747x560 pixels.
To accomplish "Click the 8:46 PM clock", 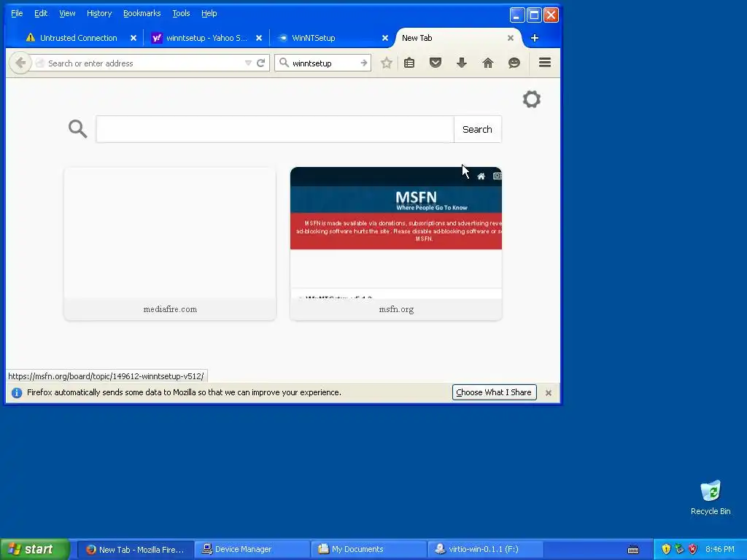I will coord(720,550).
